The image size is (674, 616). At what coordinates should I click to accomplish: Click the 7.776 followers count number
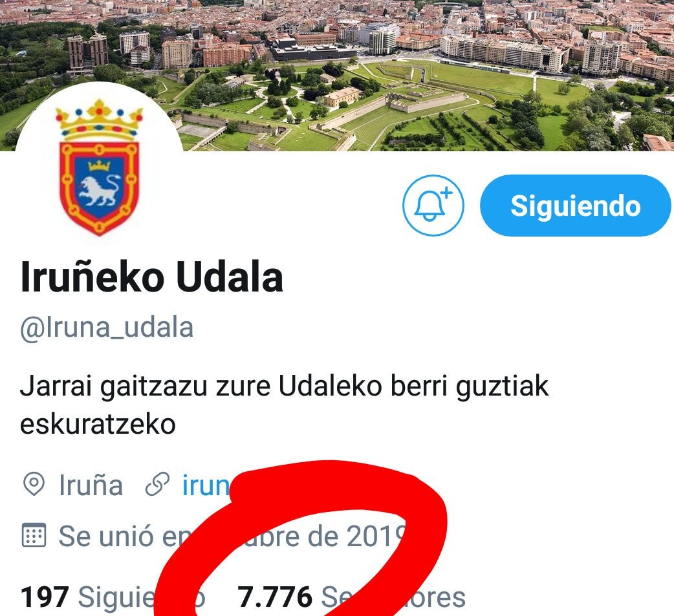pyautogui.click(x=275, y=597)
